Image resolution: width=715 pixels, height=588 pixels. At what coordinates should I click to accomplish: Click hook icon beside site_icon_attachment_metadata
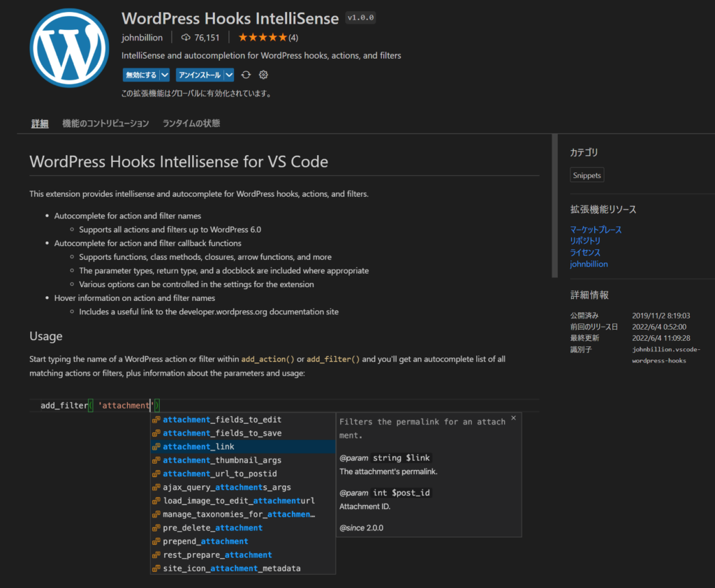tap(156, 568)
